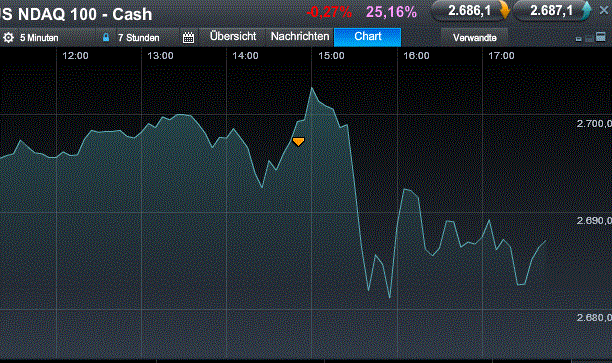Toggle the blue lock icon beside 7 Stunden
Image resolution: width=612 pixels, height=363 pixels.
pyautogui.click(x=106, y=37)
